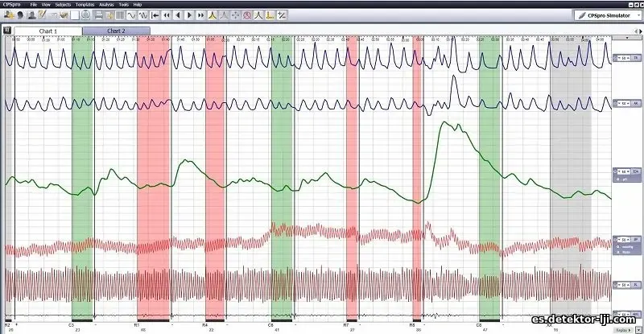Click the fast-forward double-right arrow
Image resolution: width=644 pixels, height=334 pixels.
pyautogui.click(x=200, y=15)
